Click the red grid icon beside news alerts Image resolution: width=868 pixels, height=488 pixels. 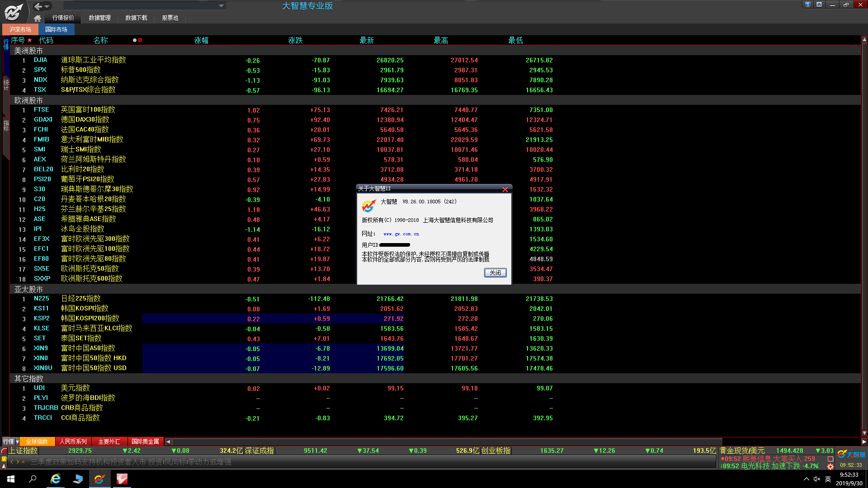830,459
